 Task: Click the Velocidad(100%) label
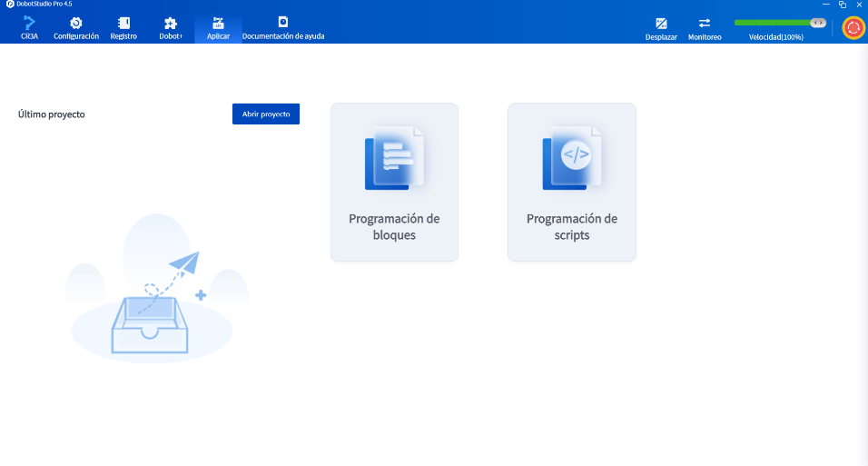pyautogui.click(x=775, y=37)
